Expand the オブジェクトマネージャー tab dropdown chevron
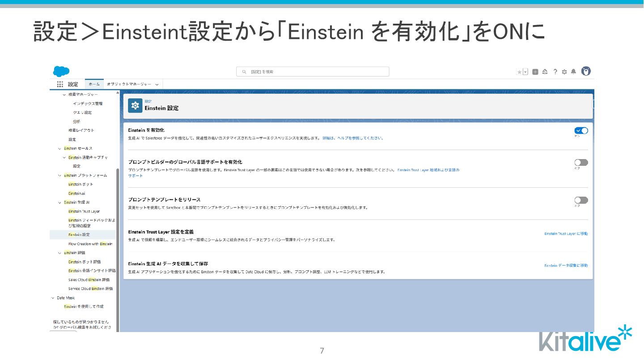644x362 pixels. click(x=157, y=84)
